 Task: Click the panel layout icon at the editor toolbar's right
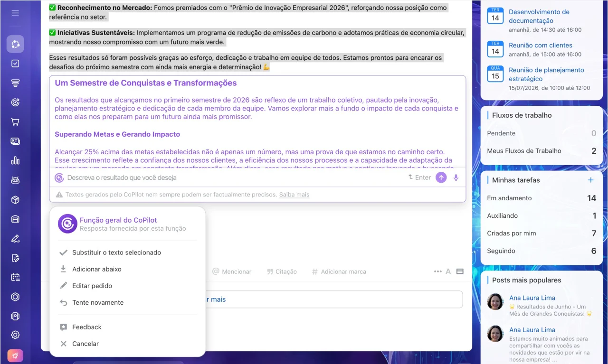tap(460, 271)
